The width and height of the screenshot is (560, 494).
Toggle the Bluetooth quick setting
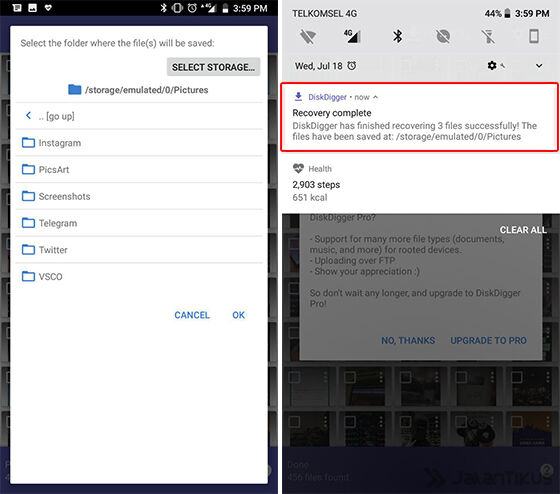click(x=398, y=36)
